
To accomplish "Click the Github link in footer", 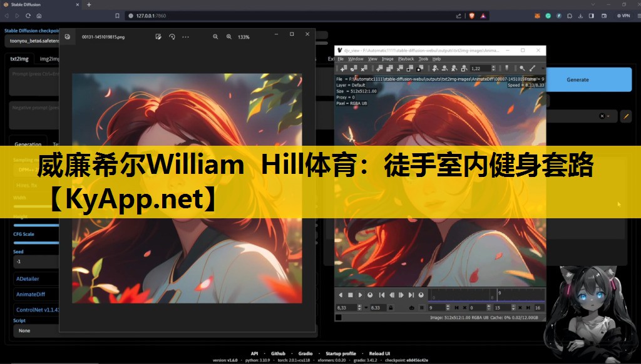I will click(x=278, y=353).
